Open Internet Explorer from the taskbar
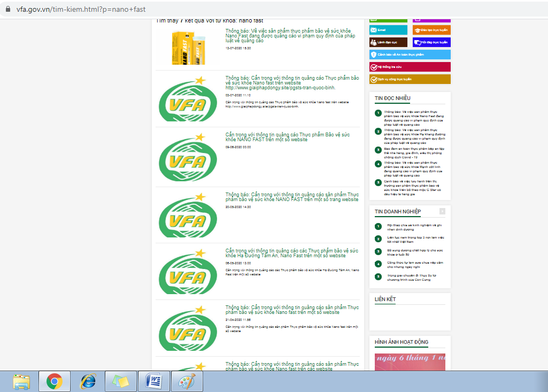This screenshot has width=548, height=392. 87,381
